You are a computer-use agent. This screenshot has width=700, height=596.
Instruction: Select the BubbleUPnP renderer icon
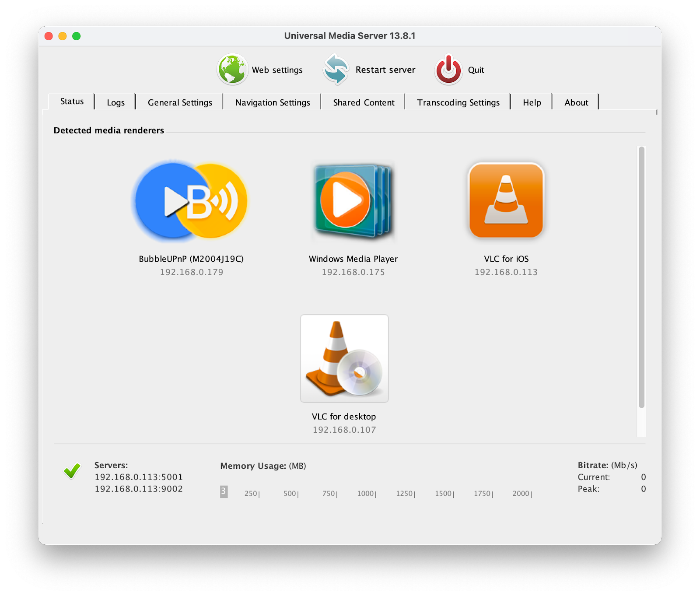pos(190,200)
